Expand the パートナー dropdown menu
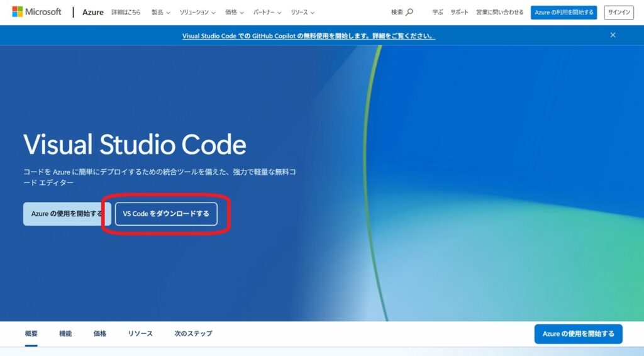 pos(267,13)
